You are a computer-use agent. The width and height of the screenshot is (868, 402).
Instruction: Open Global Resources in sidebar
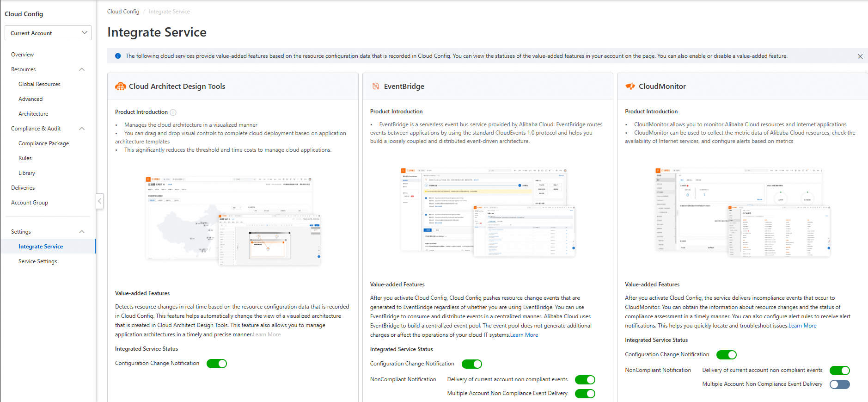click(x=39, y=84)
